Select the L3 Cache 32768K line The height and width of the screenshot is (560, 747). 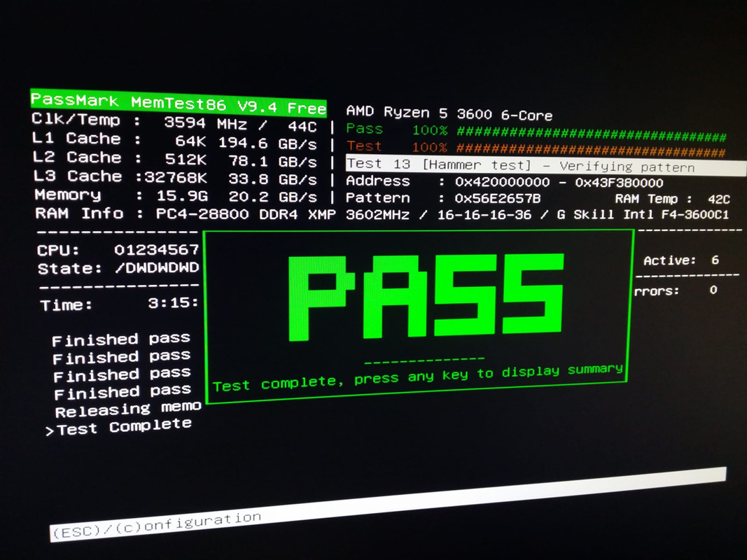pos(175,178)
